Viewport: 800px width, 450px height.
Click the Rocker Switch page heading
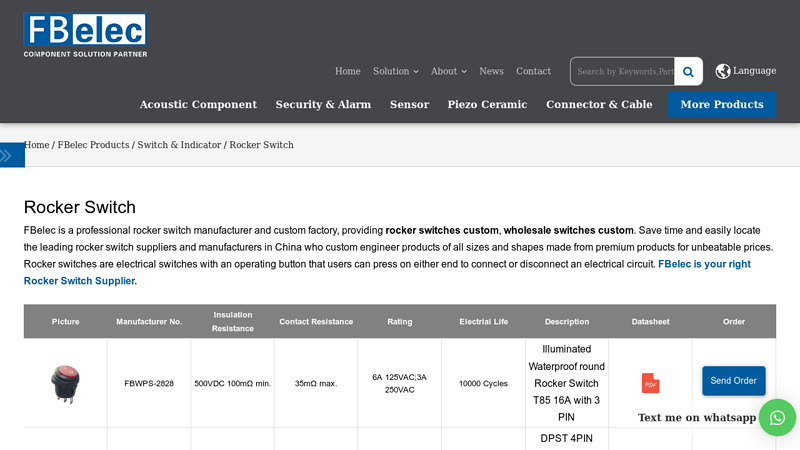tap(80, 207)
